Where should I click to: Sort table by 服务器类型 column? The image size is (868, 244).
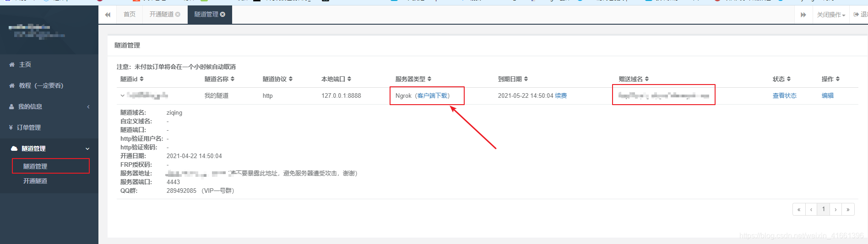[x=413, y=79]
